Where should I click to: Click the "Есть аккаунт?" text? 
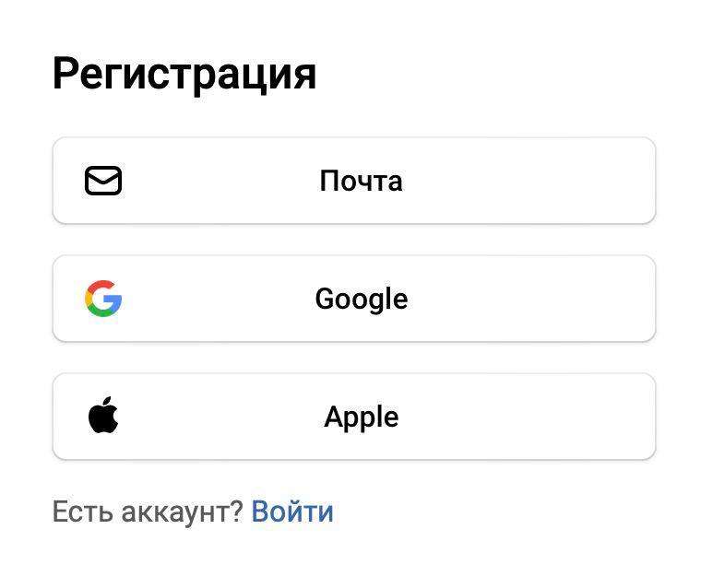[x=147, y=512]
